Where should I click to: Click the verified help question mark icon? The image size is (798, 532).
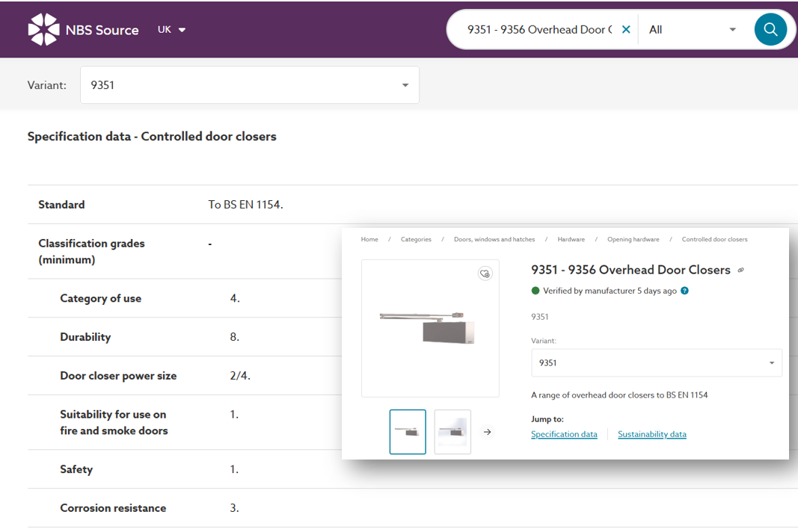click(x=685, y=291)
